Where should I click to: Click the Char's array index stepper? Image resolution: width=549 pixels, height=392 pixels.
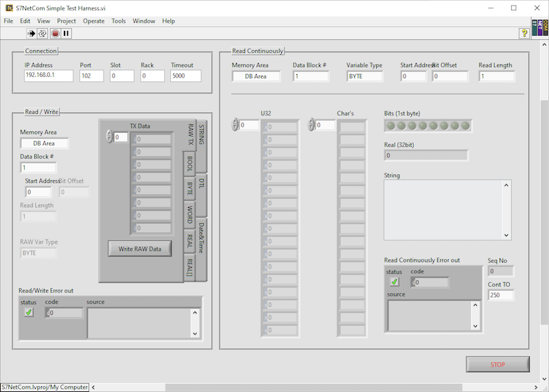(311, 124)
